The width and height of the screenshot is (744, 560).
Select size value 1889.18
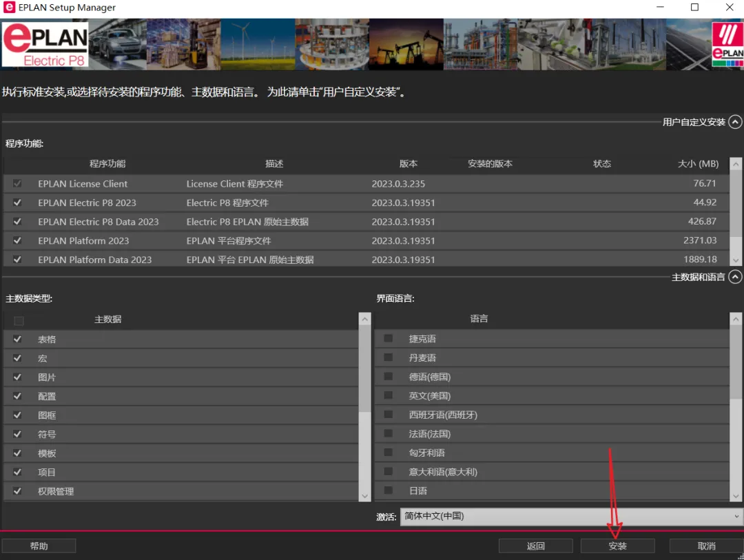pos(700,259)
